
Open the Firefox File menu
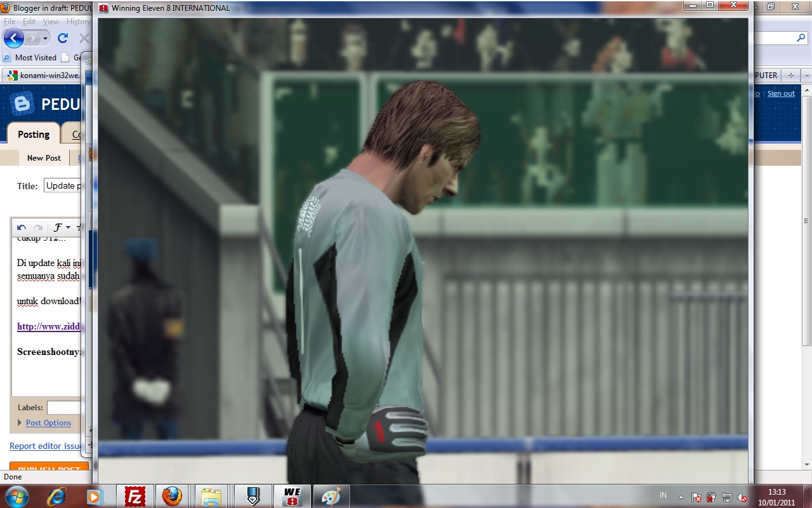tap(9, 21)
